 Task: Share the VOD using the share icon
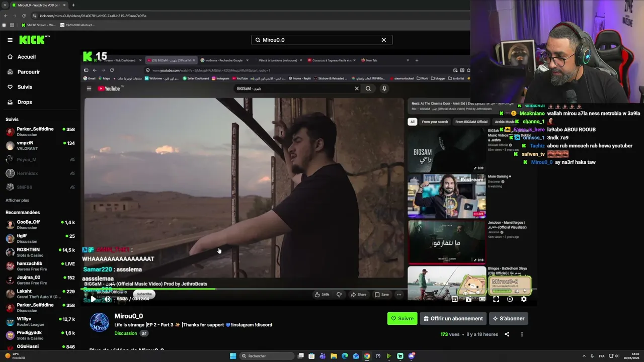[507, 334]
